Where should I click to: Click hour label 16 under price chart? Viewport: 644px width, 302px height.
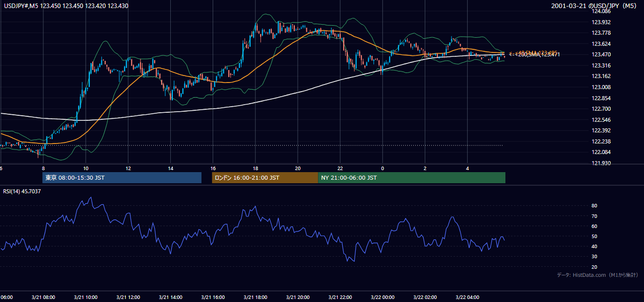(213, 168)
